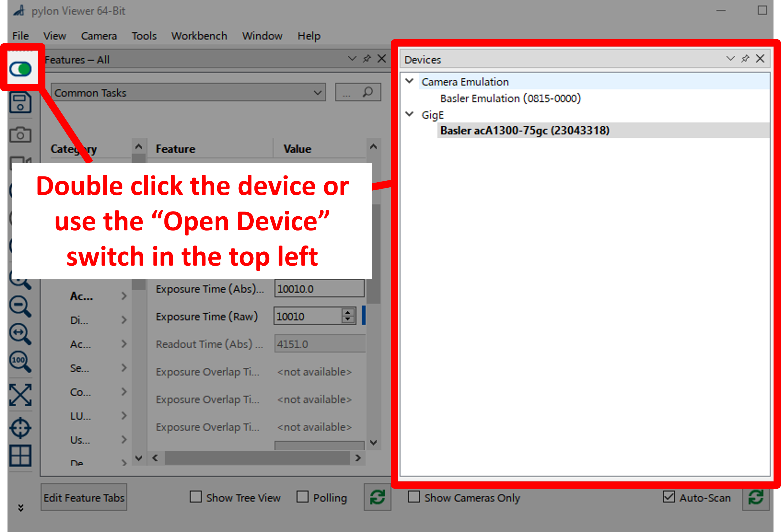
Task: Click the fit width zoom icon
Action: tap(21, 334)
